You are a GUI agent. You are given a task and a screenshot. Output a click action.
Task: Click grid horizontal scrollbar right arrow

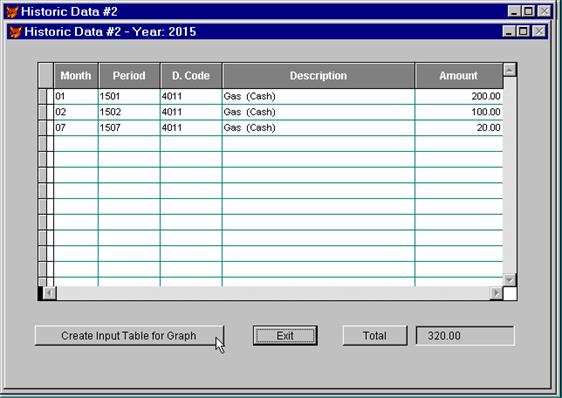(x=496, y=293)
